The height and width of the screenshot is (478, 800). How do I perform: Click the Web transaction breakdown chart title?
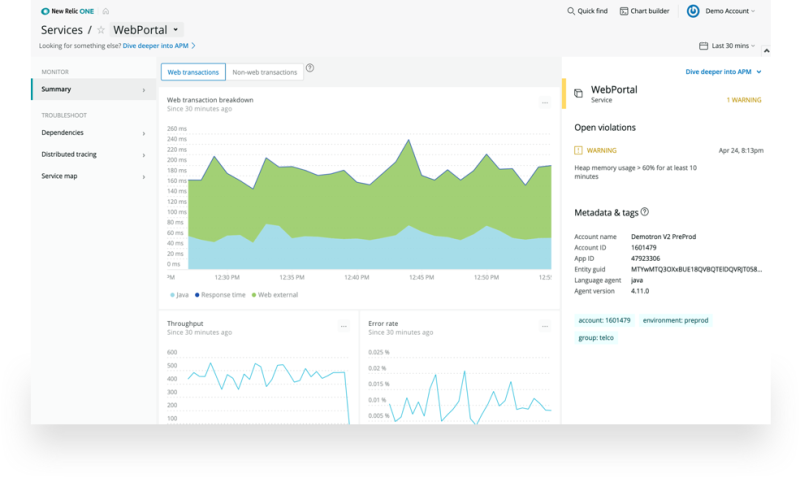pyautogui.click(x=210, y=100)
